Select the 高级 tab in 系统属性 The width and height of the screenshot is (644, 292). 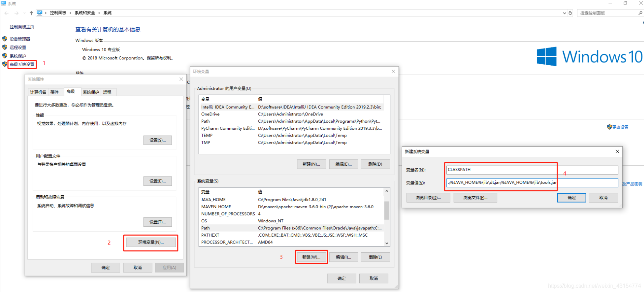coord(71,92)
